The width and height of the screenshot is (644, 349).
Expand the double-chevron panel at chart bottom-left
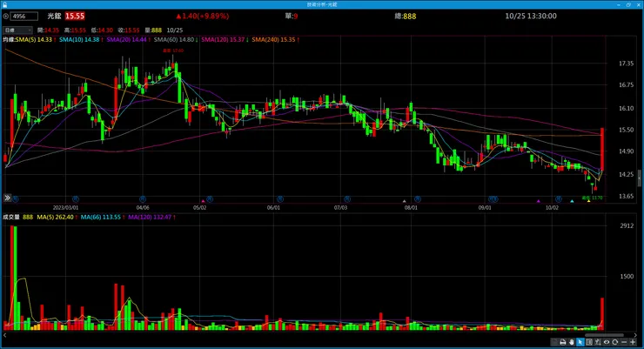[7, 198]
